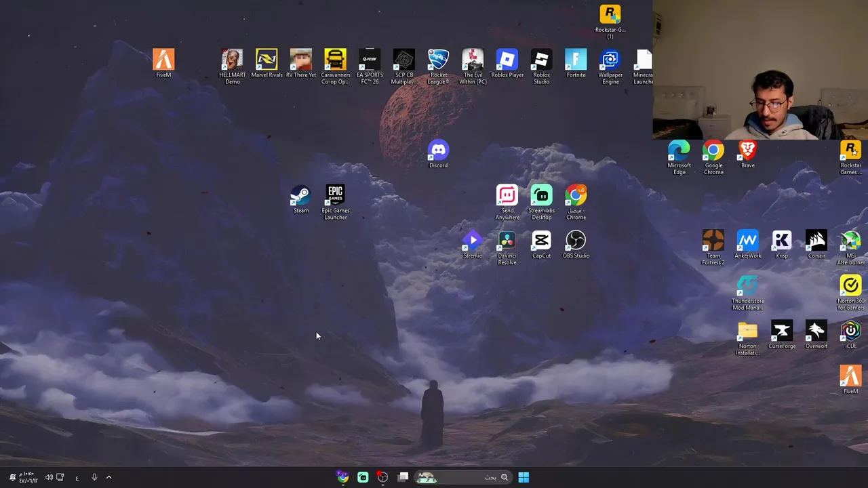Open the input language indicator
This screenshot has width=868, height=488.
coord(77,477)
